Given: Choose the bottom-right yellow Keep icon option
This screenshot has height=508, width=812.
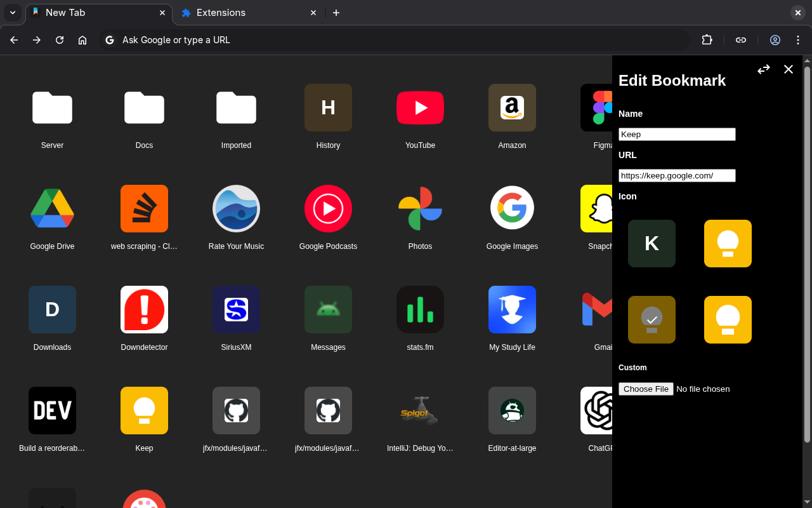Looking at the screenshot, I should 728,320.
